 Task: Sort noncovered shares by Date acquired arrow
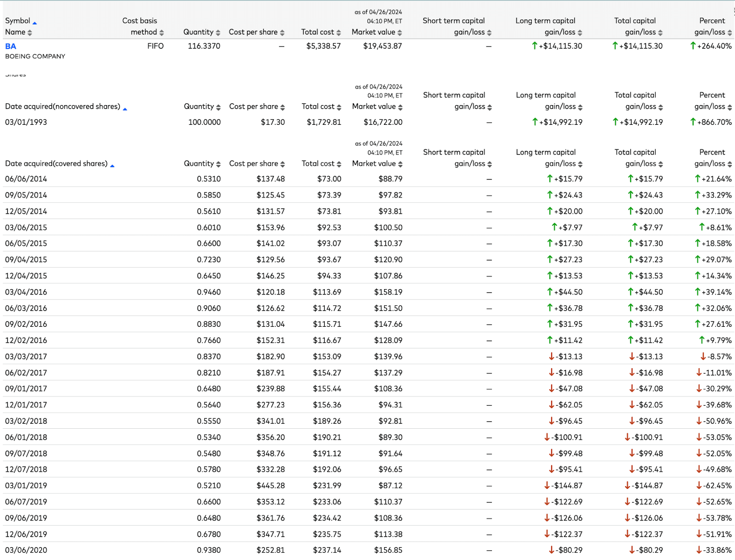(125, 109)
